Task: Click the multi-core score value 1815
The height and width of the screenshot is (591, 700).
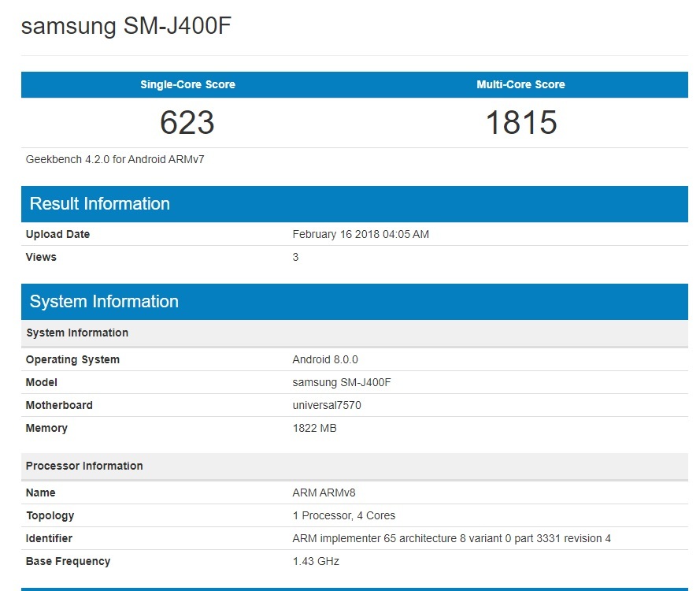Action: pyautogui.click(x=520, y=122)
